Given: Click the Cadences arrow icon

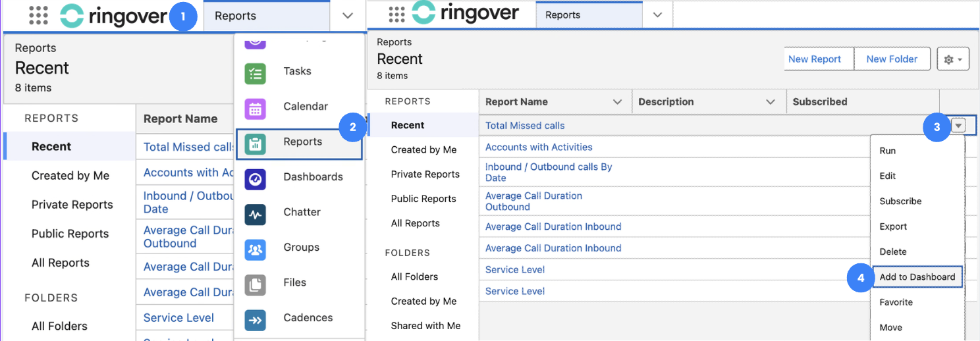Looking at the screenshot, I should click(x=256, y=319).
